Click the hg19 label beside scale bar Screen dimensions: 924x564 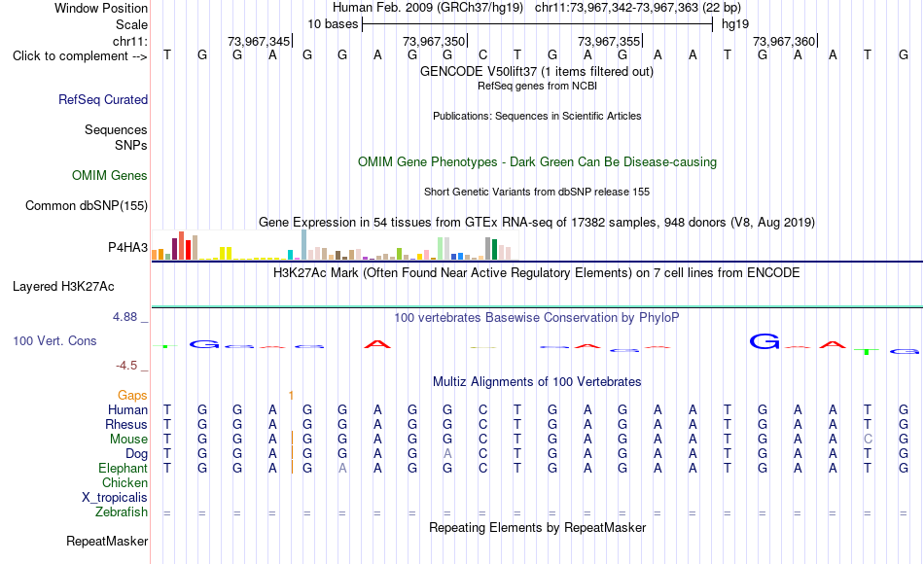click(735, 24)
